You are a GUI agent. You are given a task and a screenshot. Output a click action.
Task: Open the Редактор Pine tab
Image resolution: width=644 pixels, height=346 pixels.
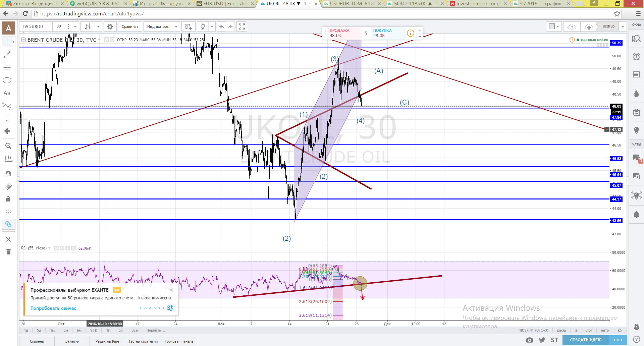(107, 341)
